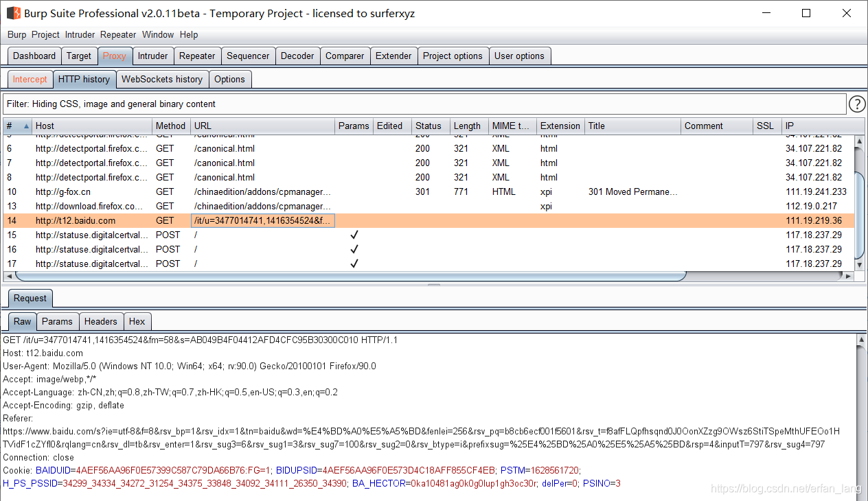
Task: Click Params checkmark in row 15
Action: tap(354, 235)
